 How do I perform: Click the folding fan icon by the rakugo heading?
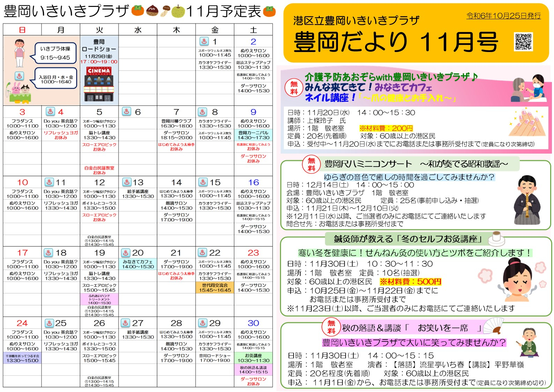[x=495, y=326]
